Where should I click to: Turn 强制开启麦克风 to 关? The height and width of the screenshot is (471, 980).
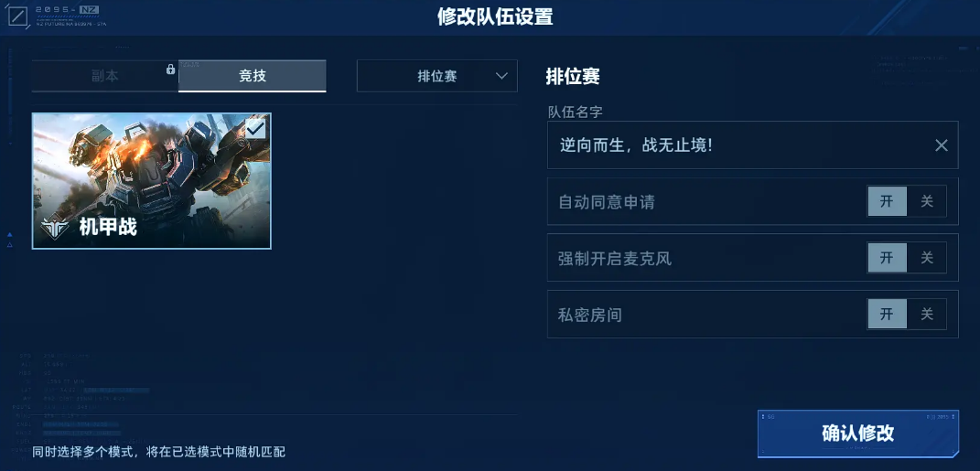(927, 257)
